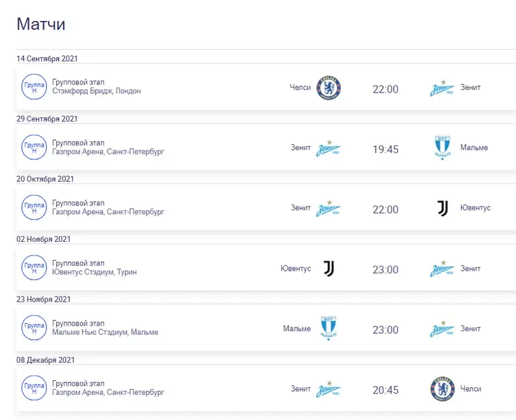Click Zenit logo in the Chelsea–Zenit match

pyautogui.click(x=442, y=88)
